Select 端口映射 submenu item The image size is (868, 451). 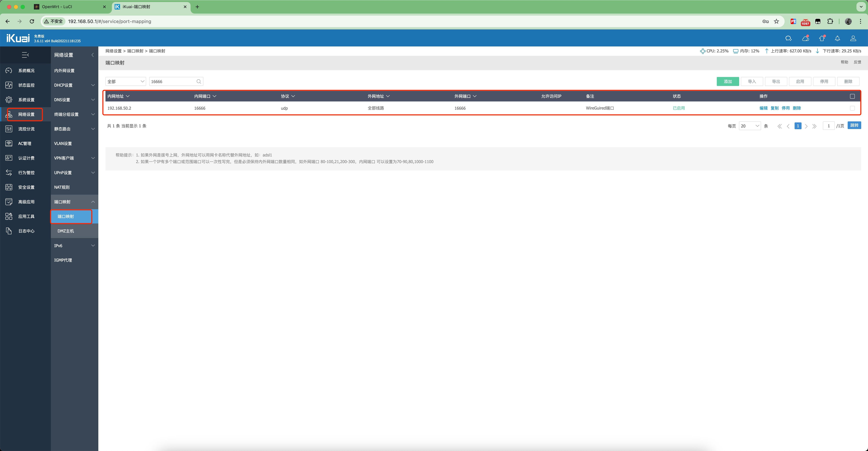74,216
